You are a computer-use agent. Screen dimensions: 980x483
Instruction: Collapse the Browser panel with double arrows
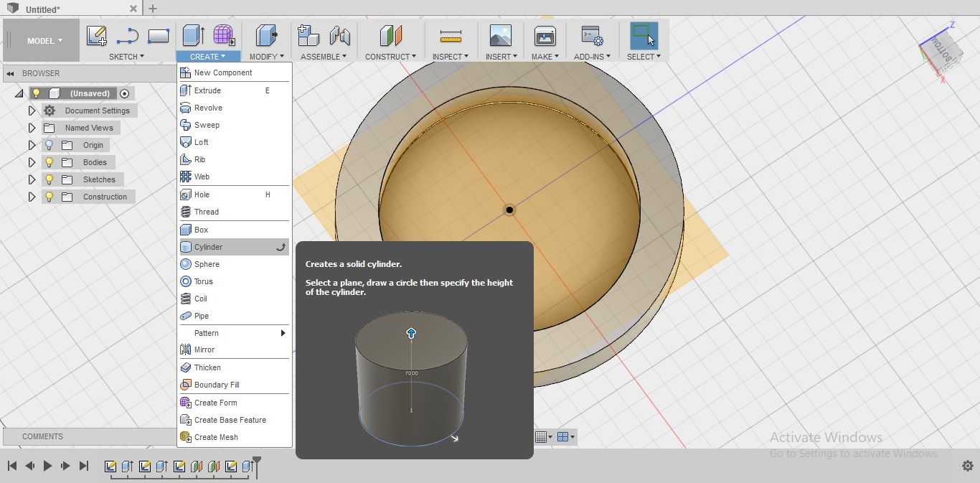point(10,73)
